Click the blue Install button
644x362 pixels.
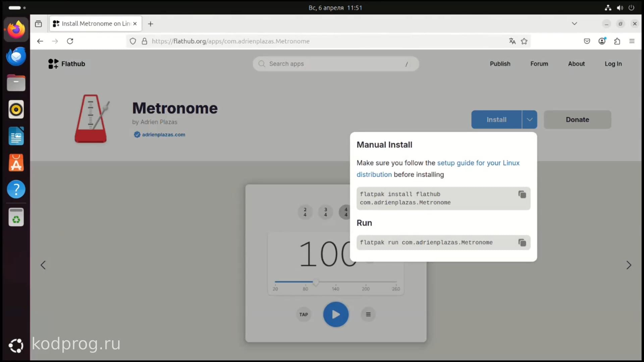pos(496,120)
